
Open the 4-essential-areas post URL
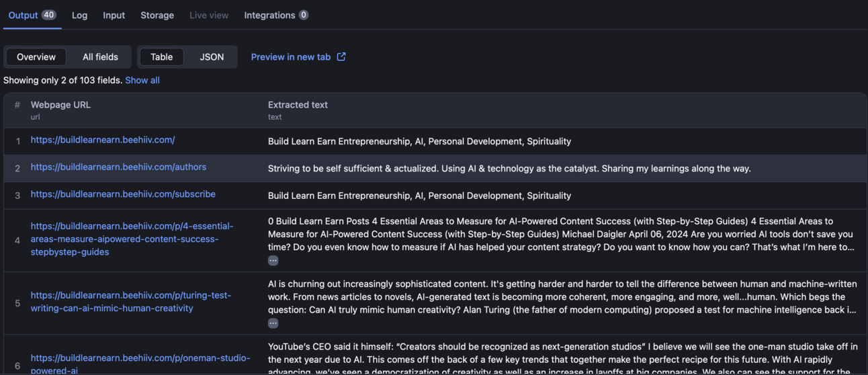[132, 239]
